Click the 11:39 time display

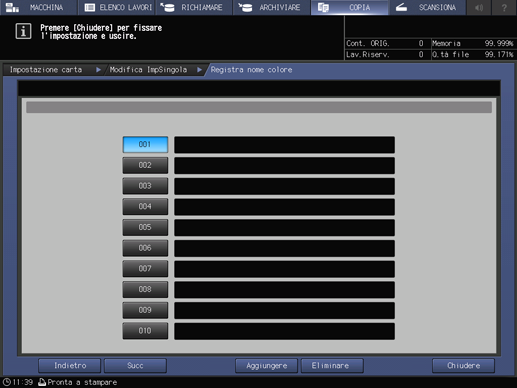tap(23, 382)
